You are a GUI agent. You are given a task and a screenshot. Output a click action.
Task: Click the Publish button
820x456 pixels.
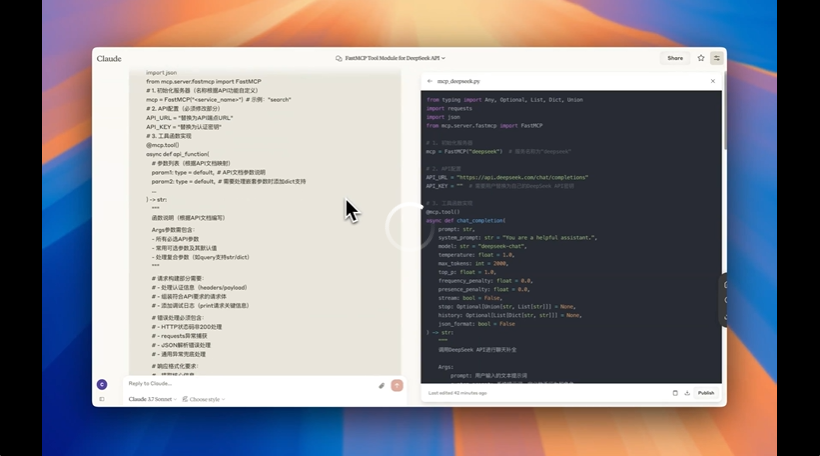[x=705, y=393]
